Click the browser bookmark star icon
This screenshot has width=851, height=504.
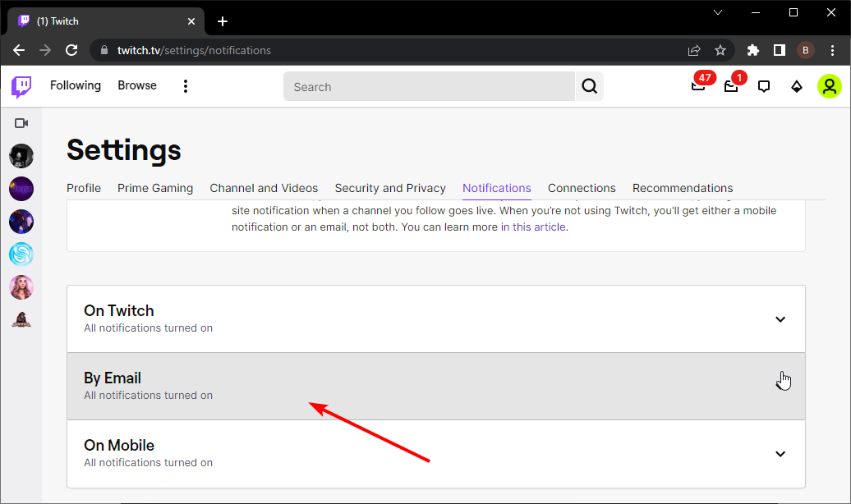[x=720, y=50]
